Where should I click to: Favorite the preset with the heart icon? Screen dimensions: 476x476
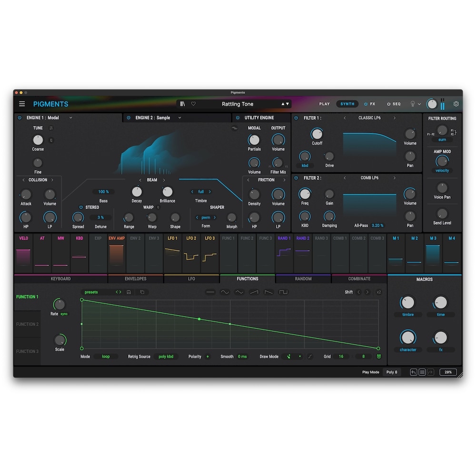[x=193, y=104]
